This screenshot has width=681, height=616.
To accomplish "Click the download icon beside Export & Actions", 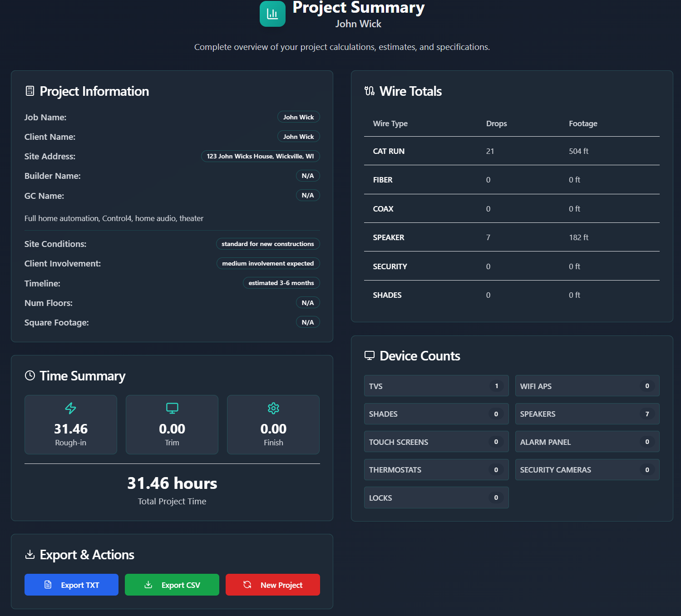I will pos(30,554).
